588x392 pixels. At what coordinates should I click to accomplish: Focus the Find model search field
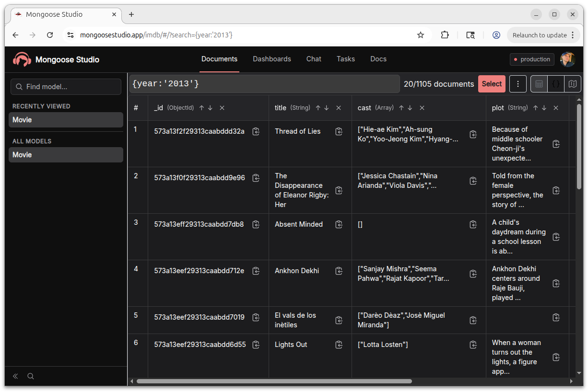(x=66, y=87)
